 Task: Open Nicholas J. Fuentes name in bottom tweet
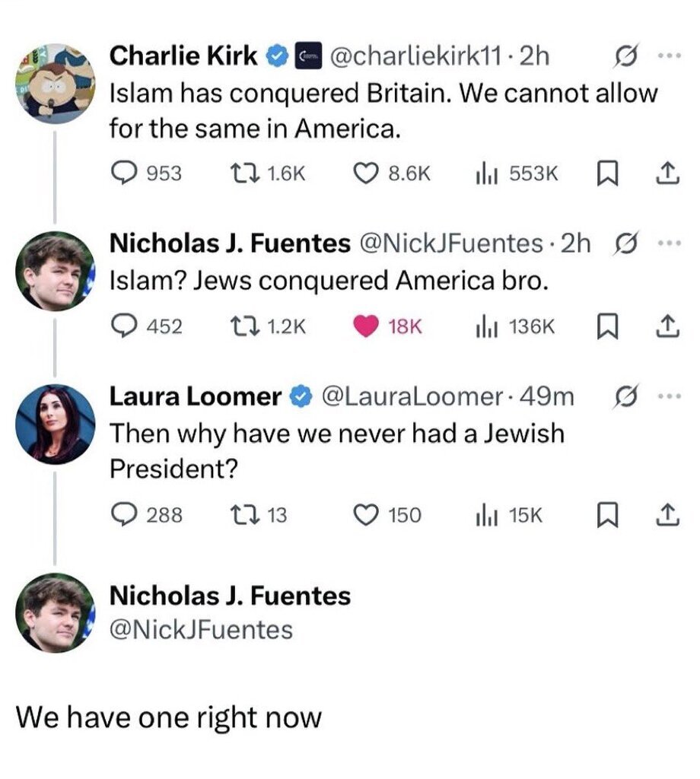click(231, 596)
